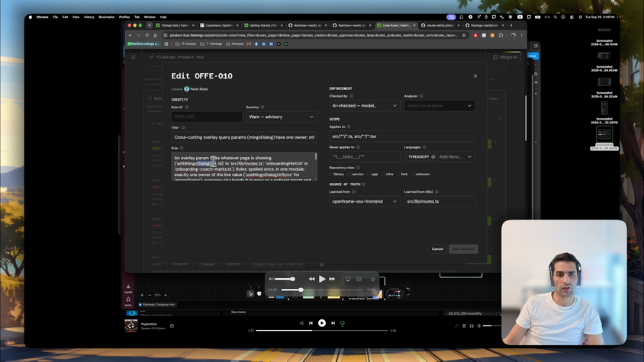Play the video in overlay player

tap(322, 279)
